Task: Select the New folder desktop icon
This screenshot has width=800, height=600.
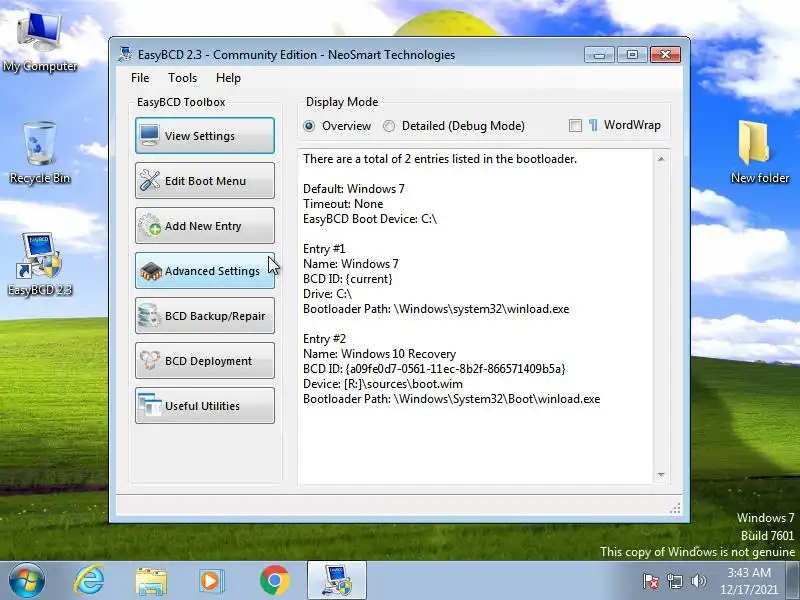Action: (x=760, y=151)
